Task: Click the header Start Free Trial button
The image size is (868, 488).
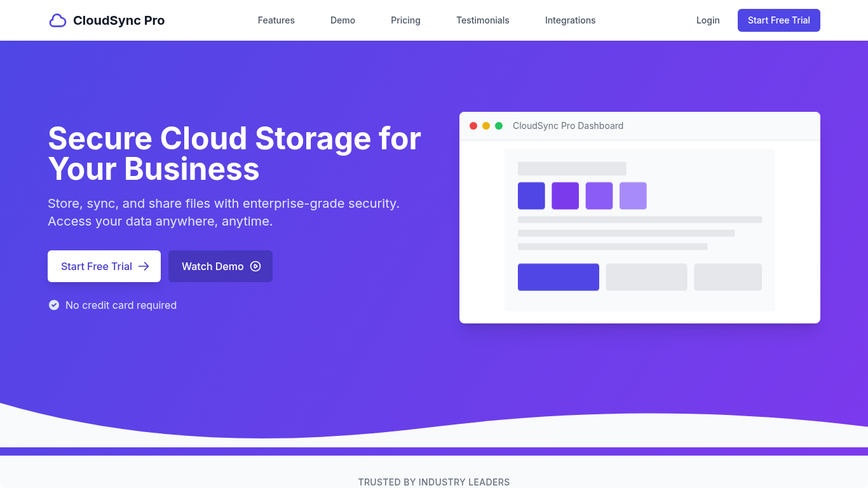Action: tap(779, 20)
